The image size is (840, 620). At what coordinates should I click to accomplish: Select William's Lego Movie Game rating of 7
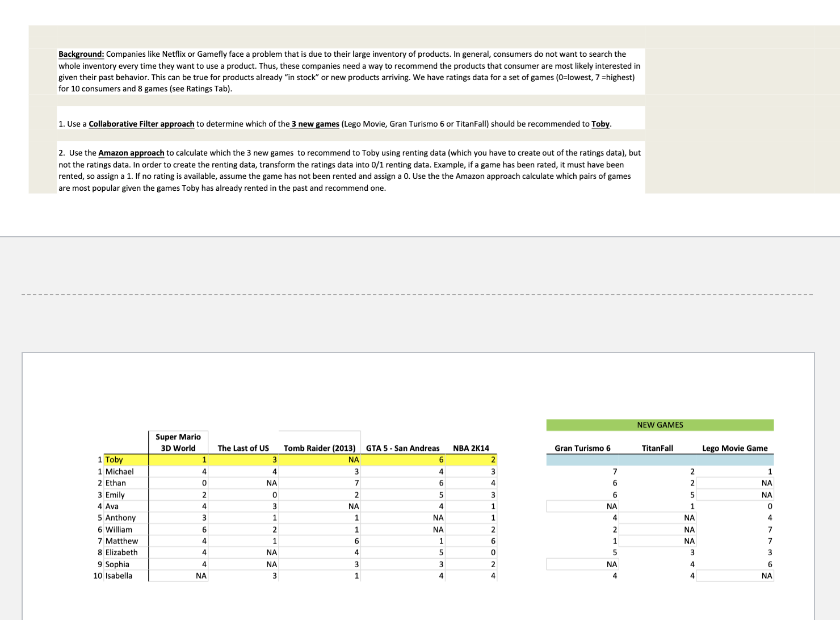pyautogui.click(x=770, y=530)
